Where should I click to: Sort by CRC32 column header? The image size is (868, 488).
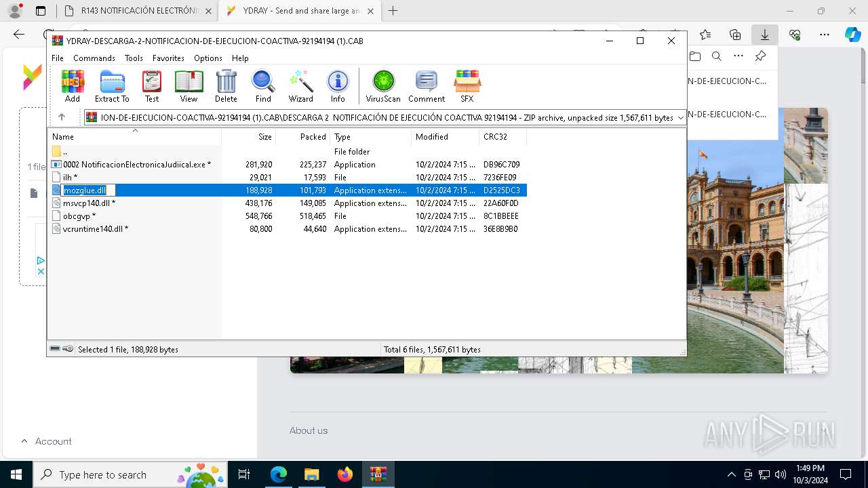pos(503,136)
